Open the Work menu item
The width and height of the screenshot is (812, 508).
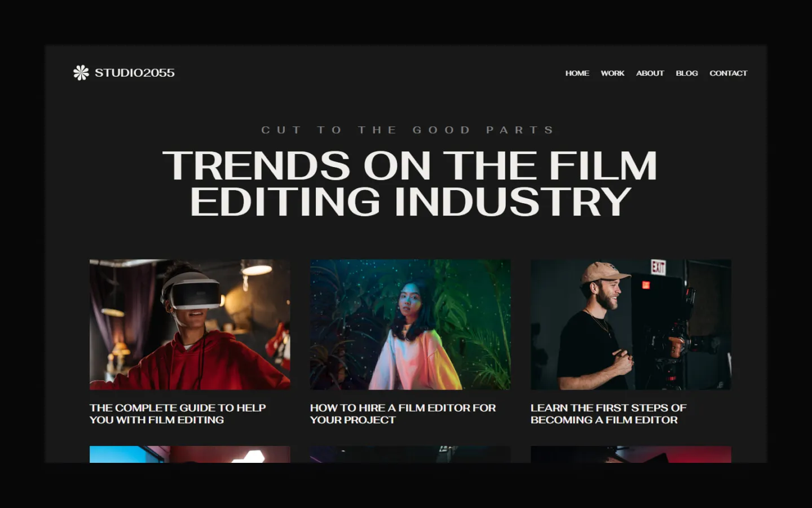coord(612,73)
